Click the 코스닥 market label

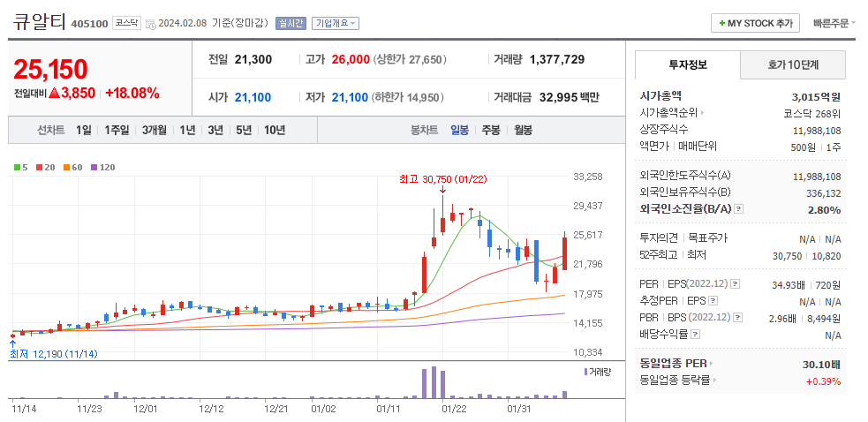pos(126,23)
